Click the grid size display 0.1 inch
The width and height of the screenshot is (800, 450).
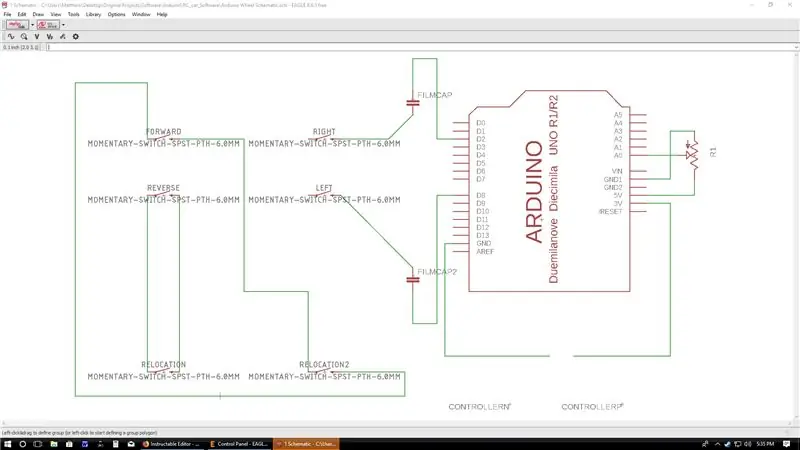(x=20, y=47)
